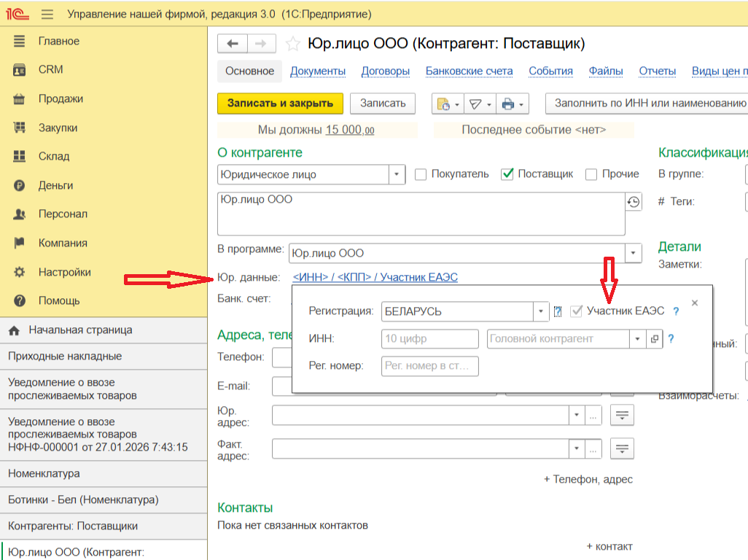The image size is (748, 560).
Task: Open the hamburger main menu icon
Action: click(47, 14)
